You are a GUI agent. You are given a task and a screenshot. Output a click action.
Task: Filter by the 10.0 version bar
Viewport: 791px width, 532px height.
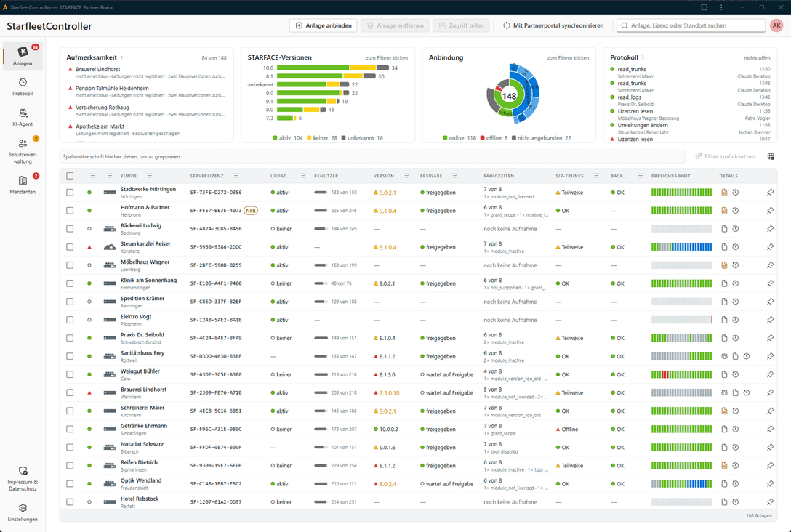333,68
